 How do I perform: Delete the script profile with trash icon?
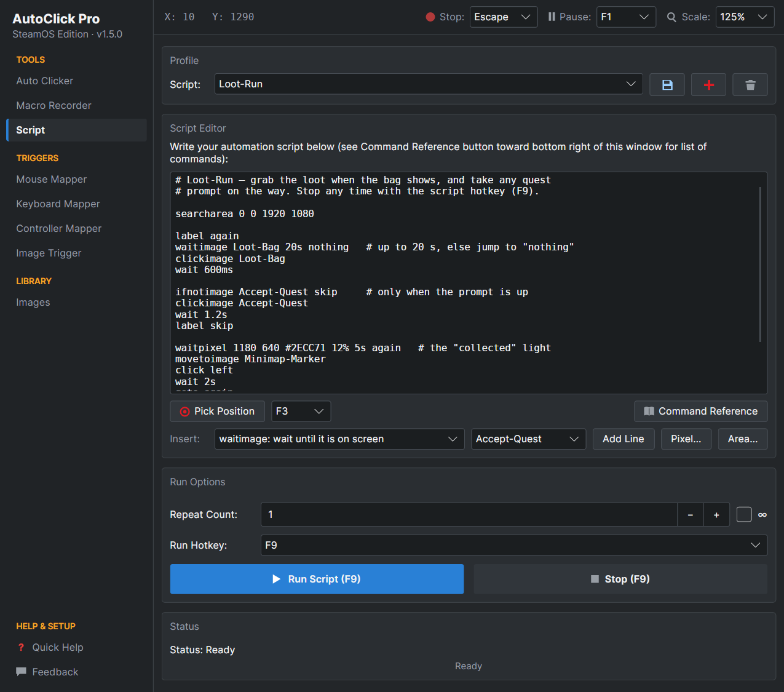point(750,85)
